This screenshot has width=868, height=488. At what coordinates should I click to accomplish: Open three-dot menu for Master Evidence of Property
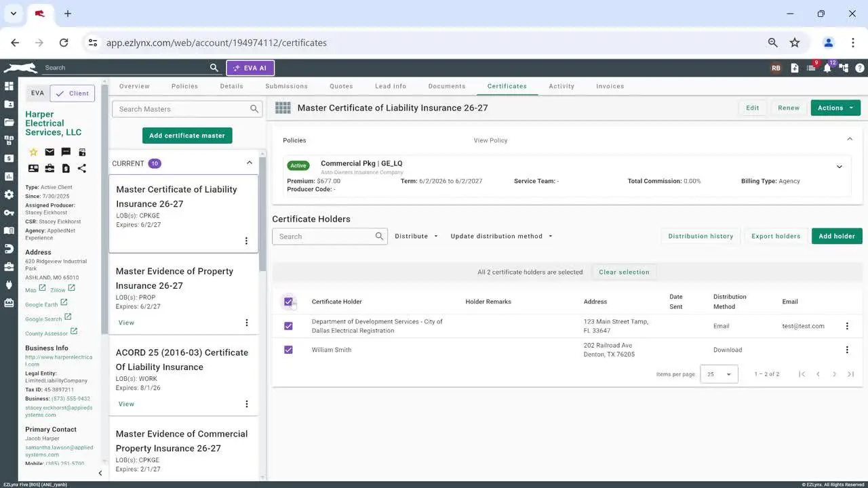click(x=247, y=323)
